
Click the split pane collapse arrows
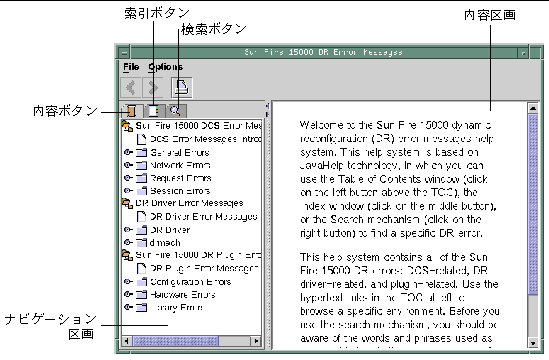coord(267,110)
